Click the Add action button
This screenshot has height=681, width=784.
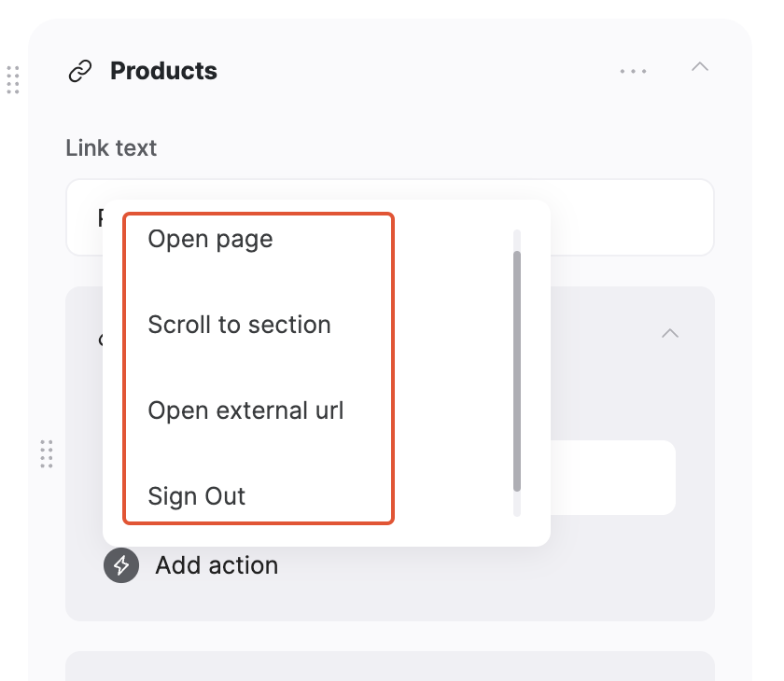[x=217, y=565]
